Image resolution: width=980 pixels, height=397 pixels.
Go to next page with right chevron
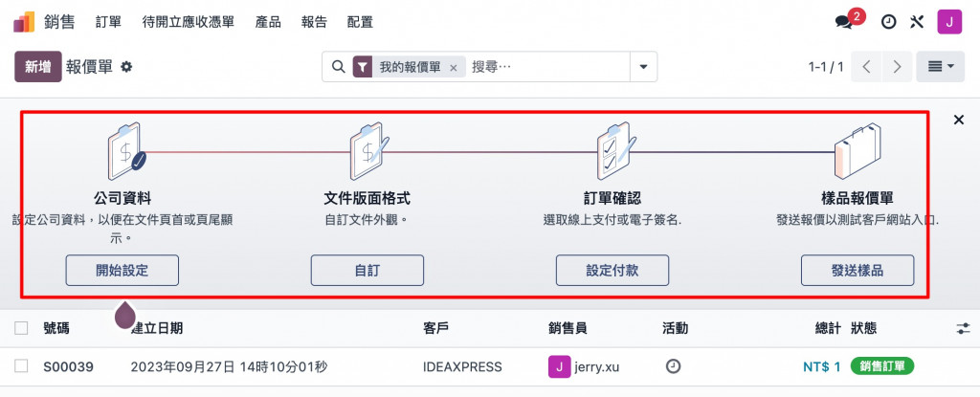click(898, 67)
